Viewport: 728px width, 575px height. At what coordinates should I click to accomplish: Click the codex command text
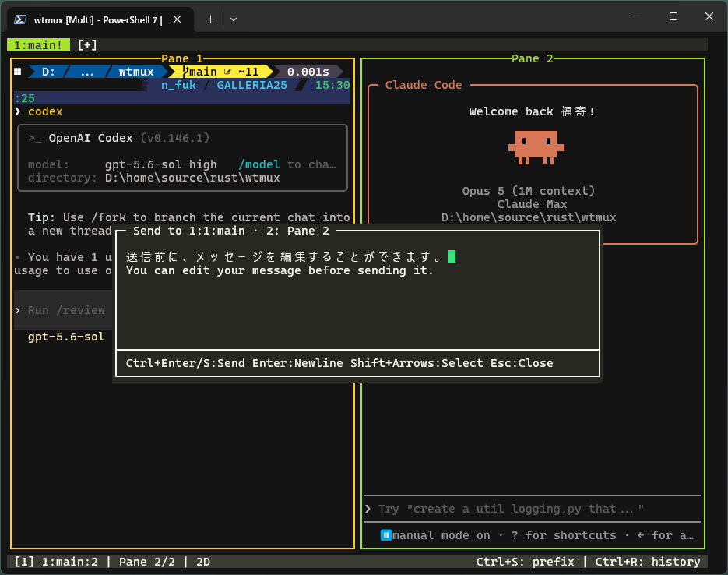coord(45,111)
